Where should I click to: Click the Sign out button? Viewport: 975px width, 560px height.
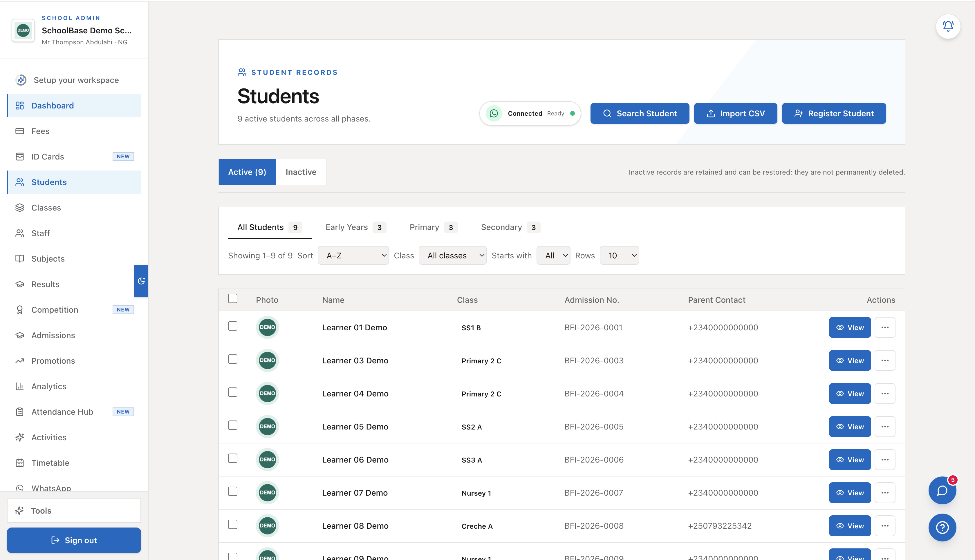(x=74, y=540)
